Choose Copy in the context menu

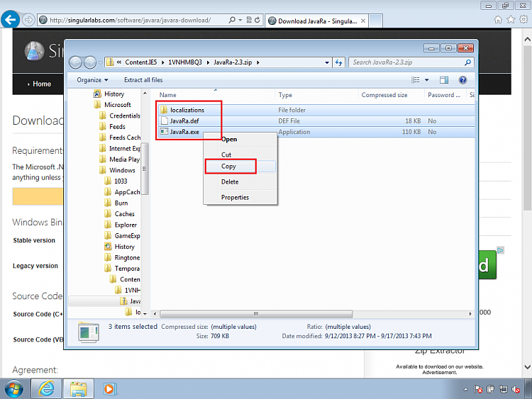(x=240, y=166)
